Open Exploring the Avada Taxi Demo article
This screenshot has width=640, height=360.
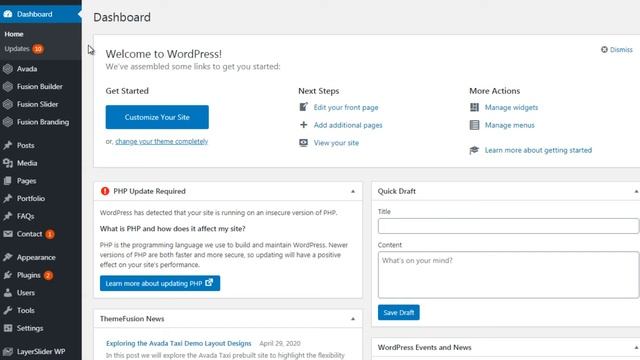click(x=179, y=343)
